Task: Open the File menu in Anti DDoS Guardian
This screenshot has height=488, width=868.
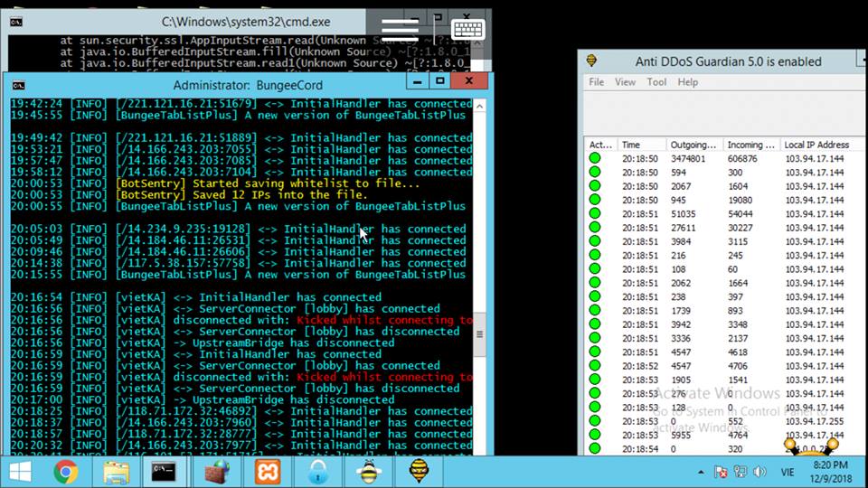Action: (596, 82)
